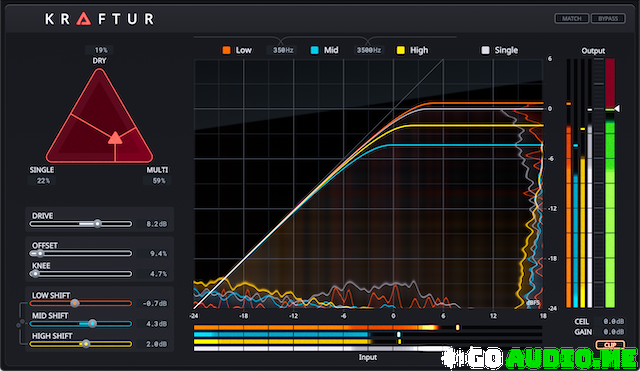The height and width of the screenshot is (371, 640).
Task: Click the yellow high input meter marker
Action: [x=400, y=341]
